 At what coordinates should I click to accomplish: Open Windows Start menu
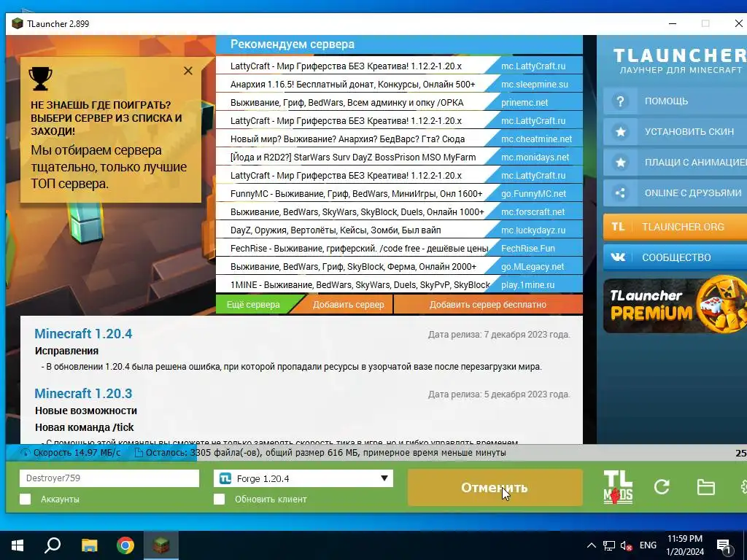point(18,545)
